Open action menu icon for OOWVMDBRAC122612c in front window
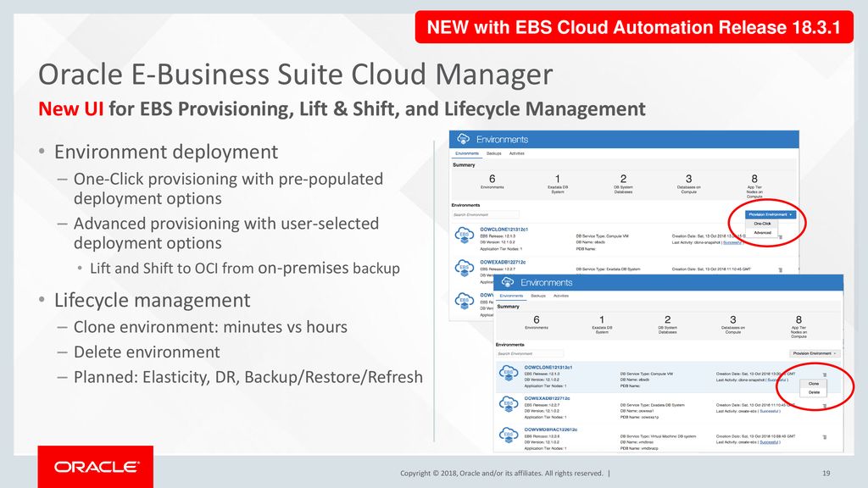 click(825, 437)
